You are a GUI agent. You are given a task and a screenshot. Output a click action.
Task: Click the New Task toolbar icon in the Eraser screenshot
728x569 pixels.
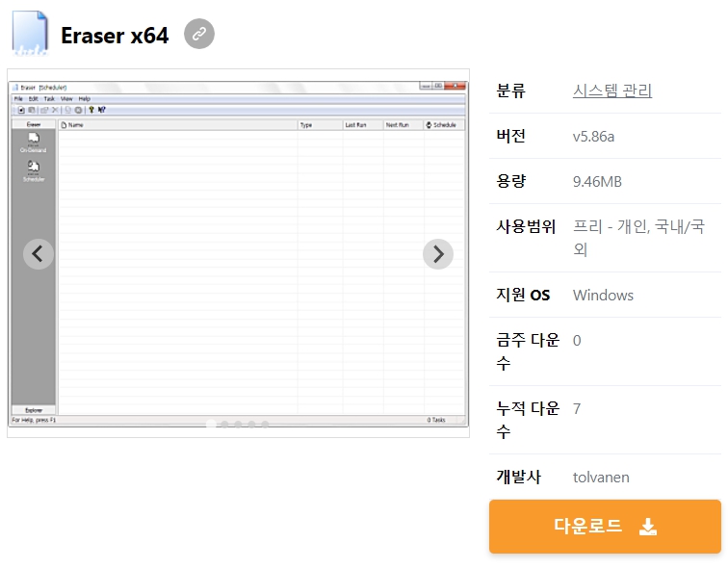point(21,110)
